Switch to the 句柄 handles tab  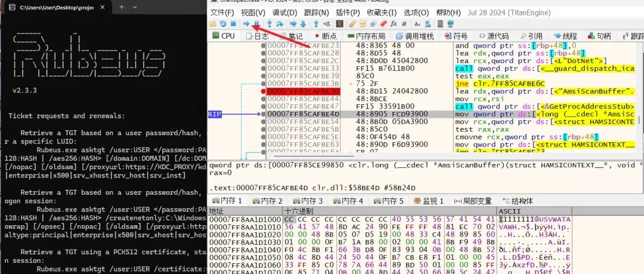(599, 36)
